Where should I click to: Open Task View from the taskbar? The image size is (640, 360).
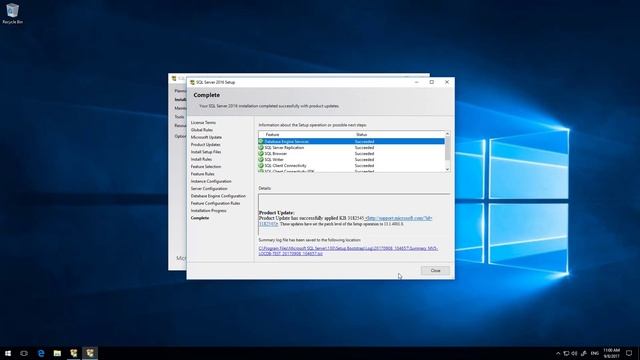click(x=24, y=353)
